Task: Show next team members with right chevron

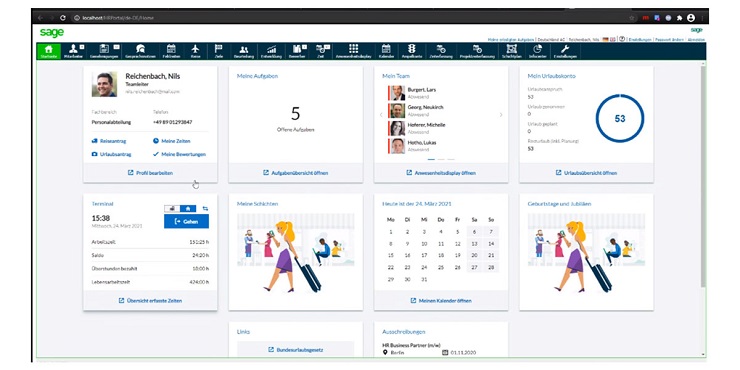Action: (x=501, y=115)
